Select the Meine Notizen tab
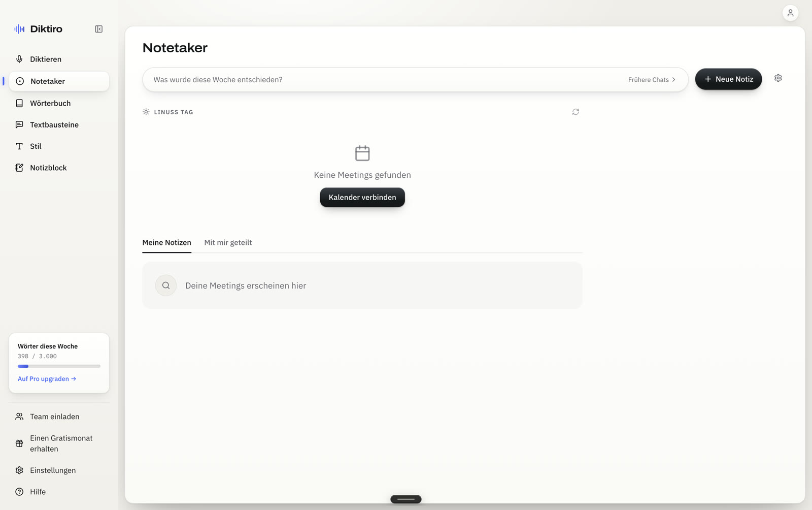 [166, 243]
